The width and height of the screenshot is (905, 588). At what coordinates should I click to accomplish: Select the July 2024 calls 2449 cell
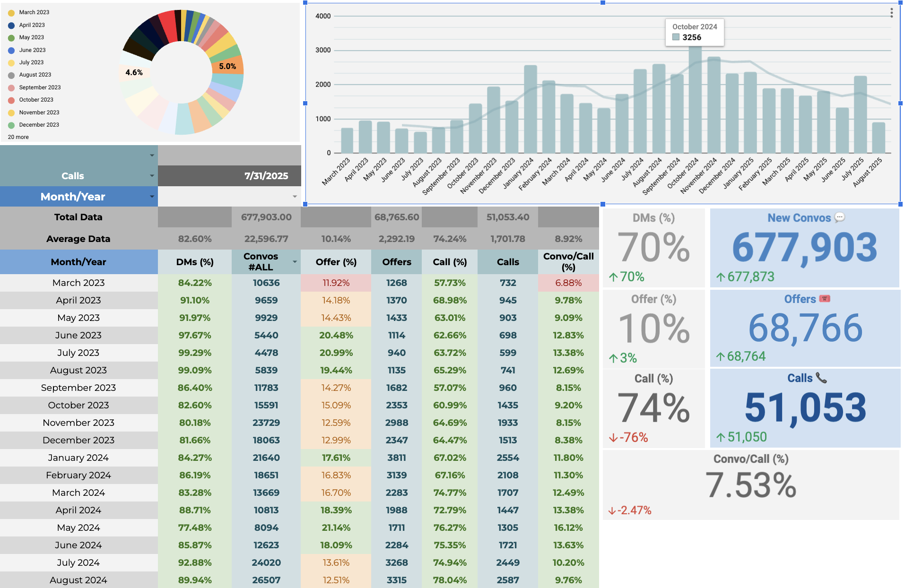click(508, 562)
